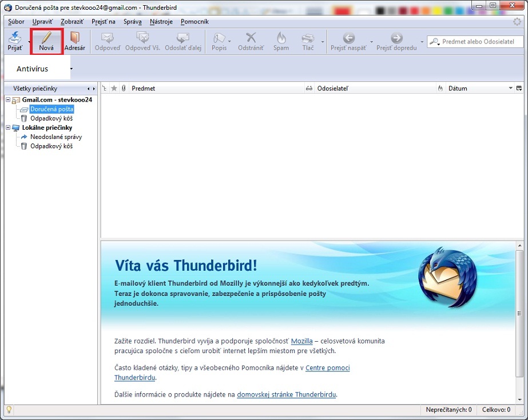This screenshot has width=528, height=420.
Task: Click the Neprečítaných: 0 status text
Action: 448,410
